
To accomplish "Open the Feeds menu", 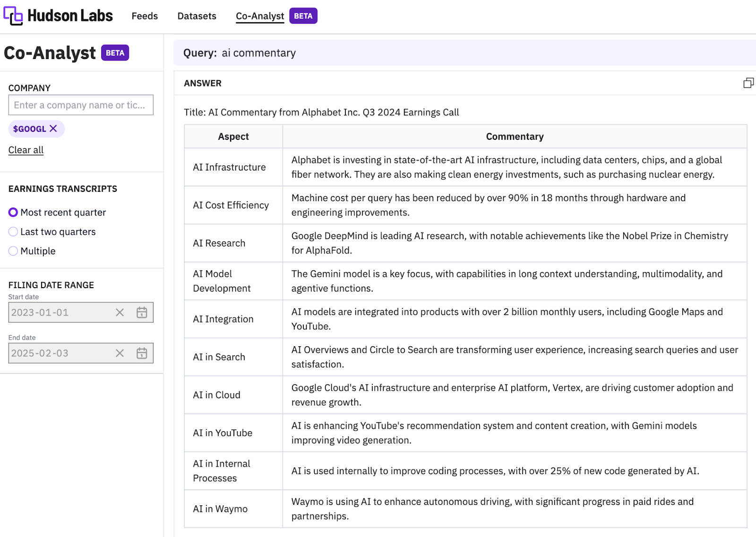I will [145, 16].
